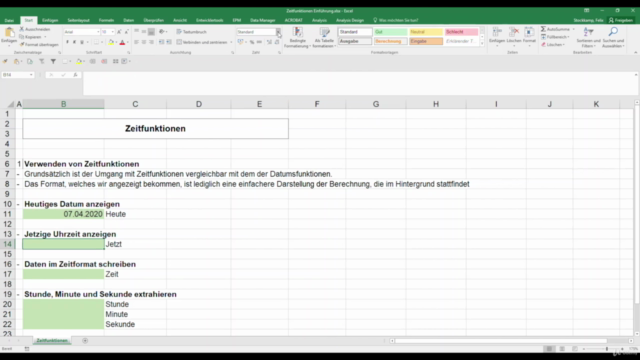The image size is (640, 360).
Task: Open the Formeln ribbon tab
Action: coord(106,20)
